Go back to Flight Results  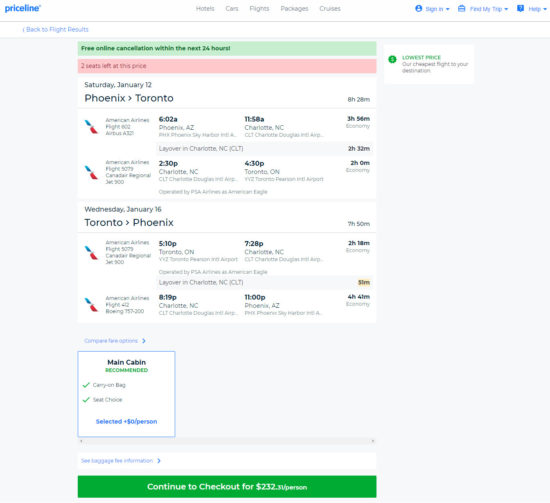[55, 29]
